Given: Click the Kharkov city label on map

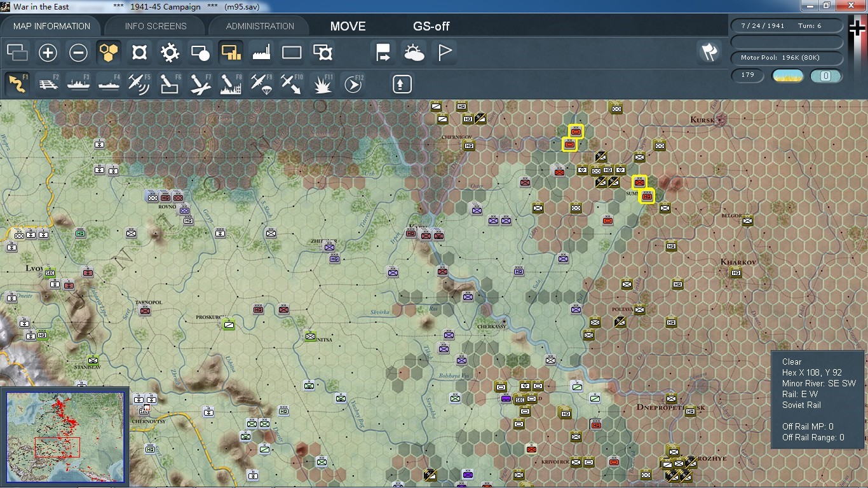Looking at the screenshot, I should pos(738,262).
